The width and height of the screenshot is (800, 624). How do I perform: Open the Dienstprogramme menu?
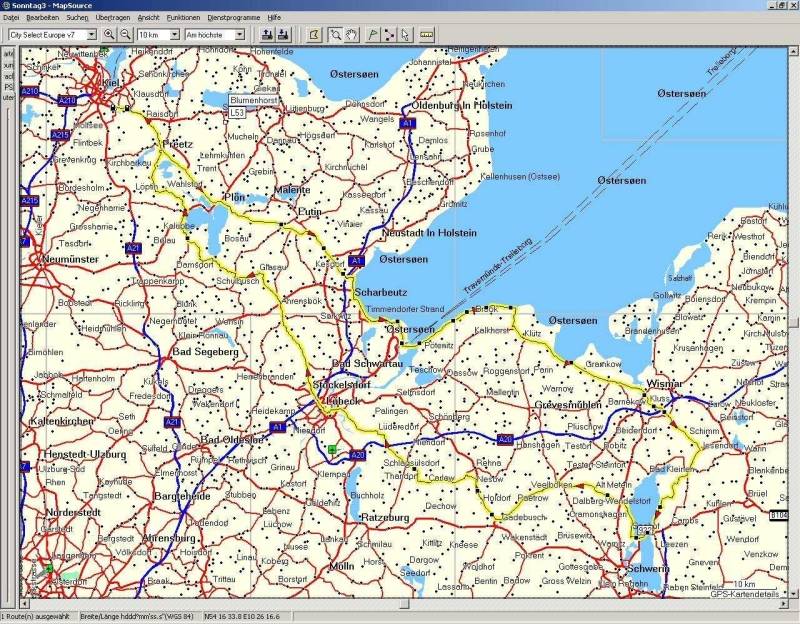tap(233, 18)
